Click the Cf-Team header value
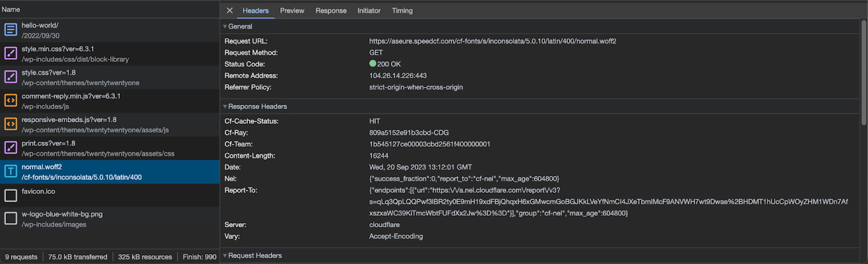The height and width of the screenshot is (264, 868). (x=430, y=144)
